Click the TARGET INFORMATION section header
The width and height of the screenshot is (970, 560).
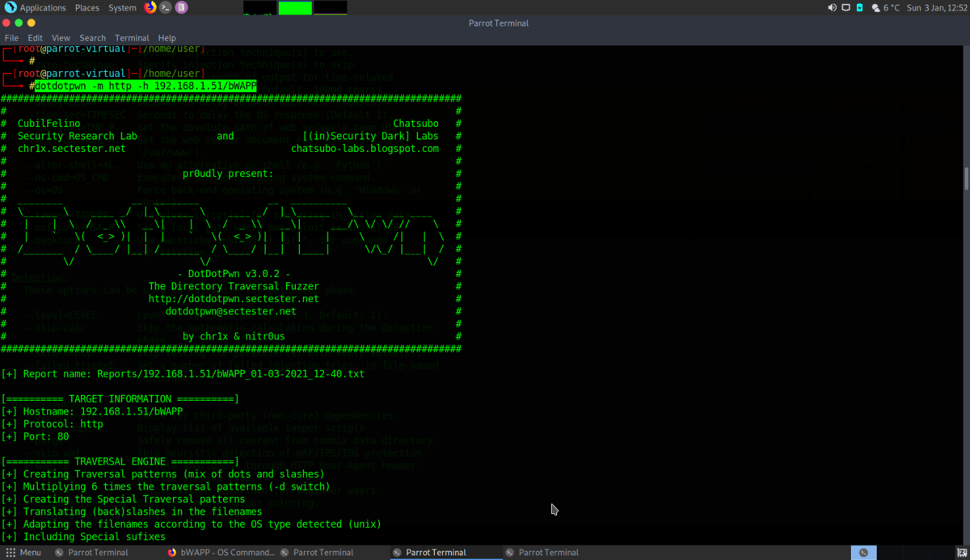[x=120, y=399]
